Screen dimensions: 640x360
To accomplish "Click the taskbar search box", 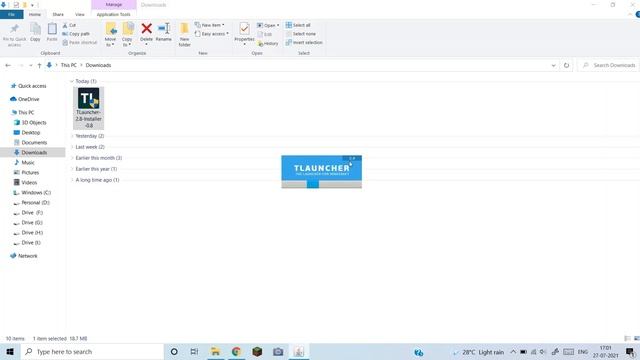I will 92,352.
